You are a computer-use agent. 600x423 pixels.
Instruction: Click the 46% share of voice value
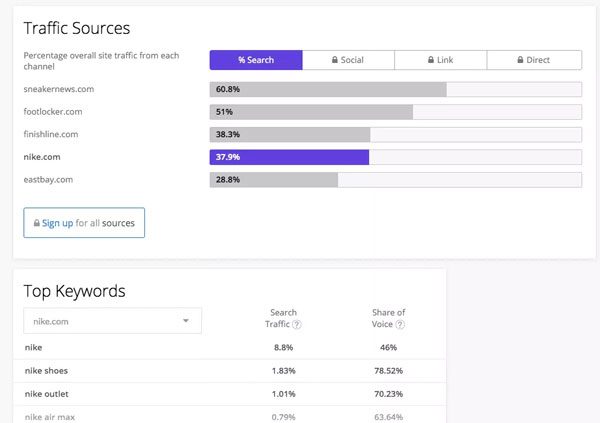[x=388, y=348]
